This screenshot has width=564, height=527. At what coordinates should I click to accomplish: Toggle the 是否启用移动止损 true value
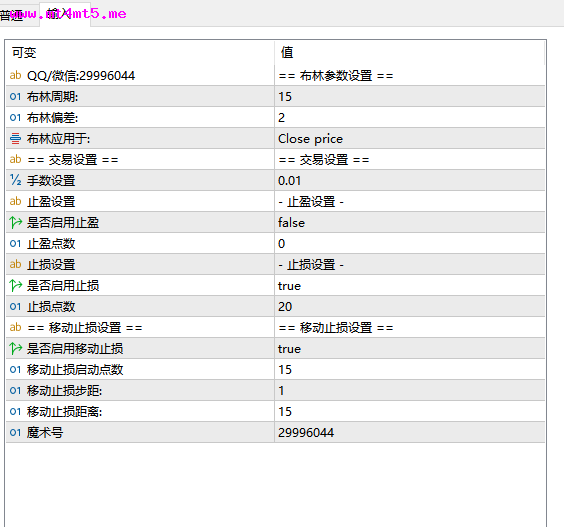coord(410,349)
